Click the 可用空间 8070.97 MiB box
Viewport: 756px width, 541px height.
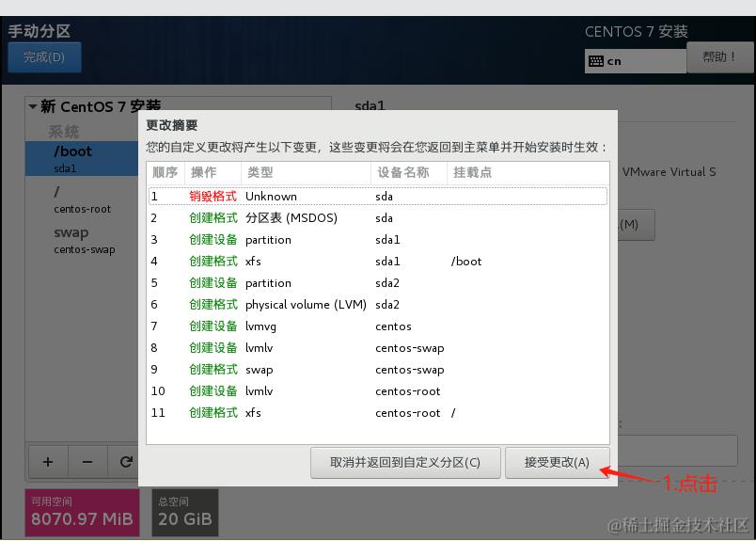point(82,513)
